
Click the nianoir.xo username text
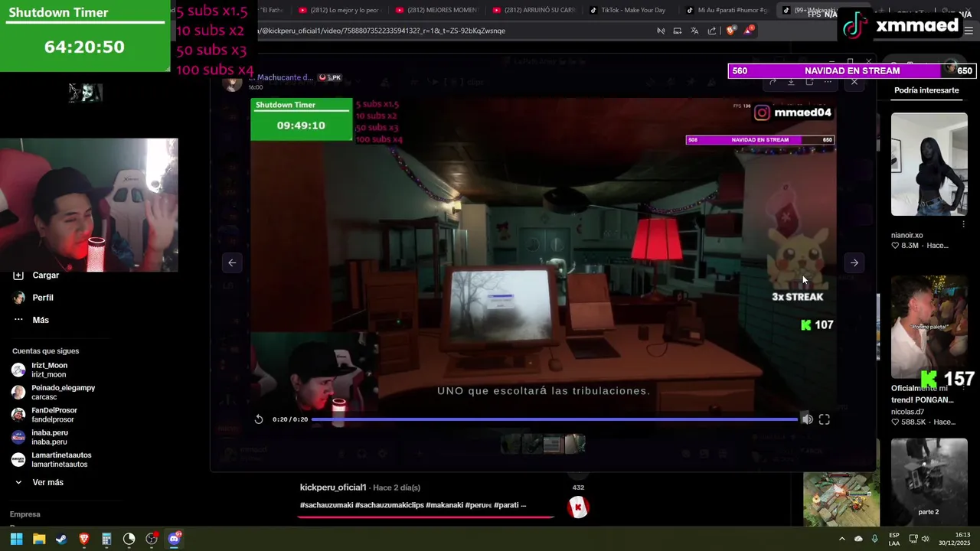point(907,235)
